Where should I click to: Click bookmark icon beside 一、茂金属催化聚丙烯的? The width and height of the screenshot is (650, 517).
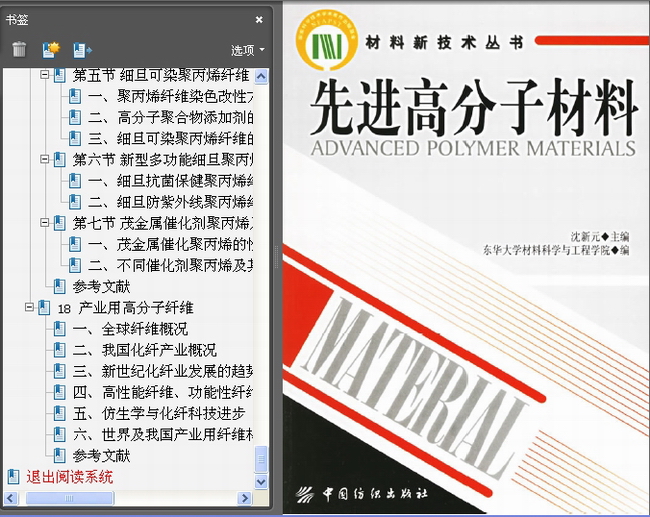click(75, 244)
